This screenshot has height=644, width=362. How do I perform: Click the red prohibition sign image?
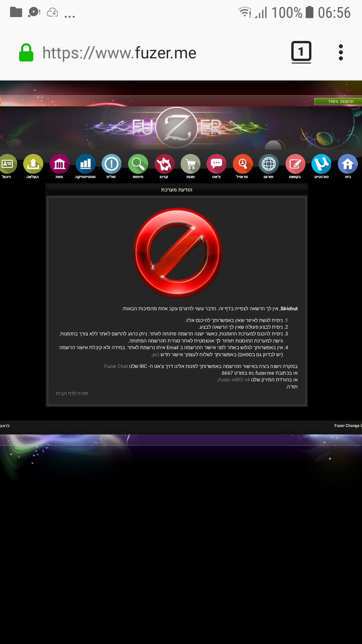pyautogui.click(x=177, y=252)
